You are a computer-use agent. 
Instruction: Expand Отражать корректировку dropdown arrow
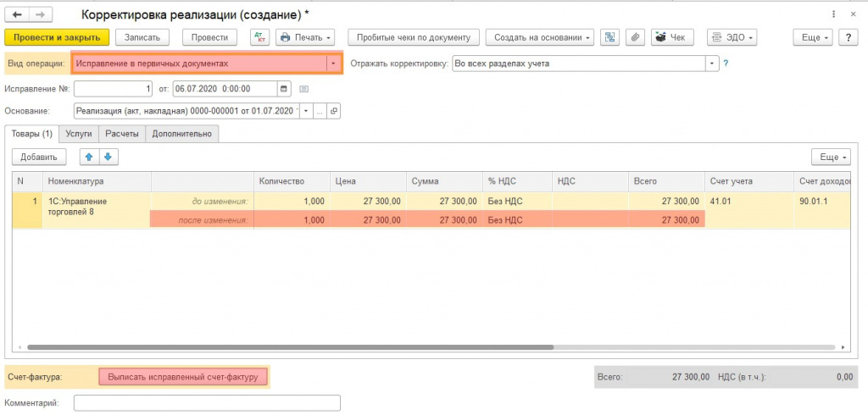pos(712,64)
